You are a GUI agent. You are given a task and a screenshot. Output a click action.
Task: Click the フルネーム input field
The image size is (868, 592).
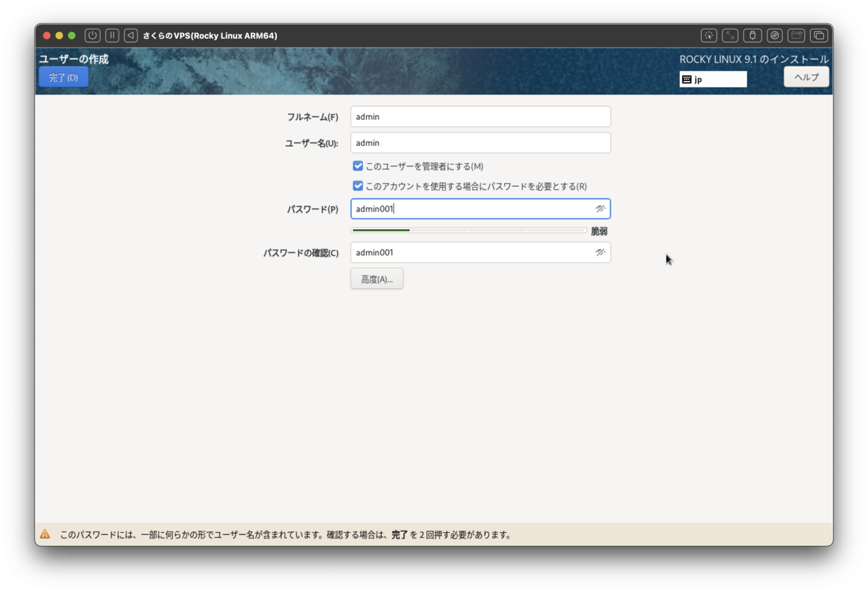pos(480,116)
